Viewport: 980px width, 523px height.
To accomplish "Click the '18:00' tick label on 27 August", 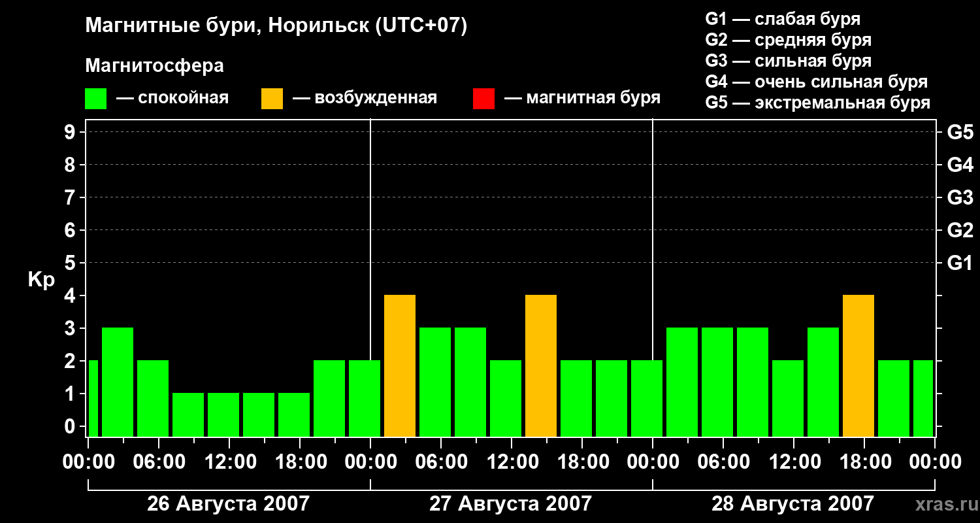I will (582, 462).
